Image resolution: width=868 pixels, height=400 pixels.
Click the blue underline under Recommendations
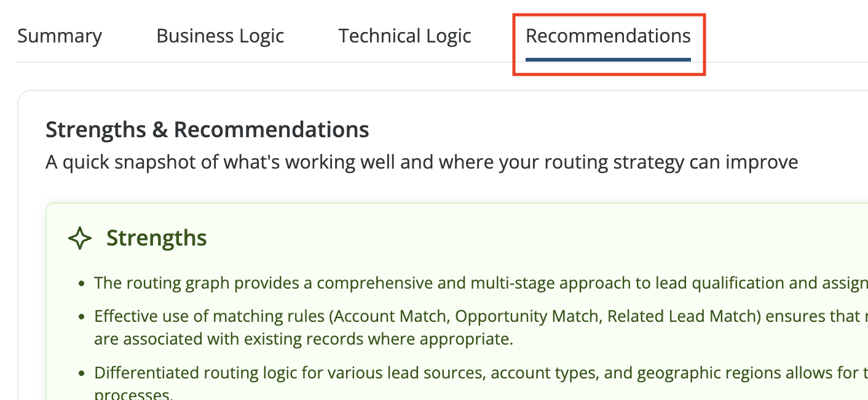[608, 60]
